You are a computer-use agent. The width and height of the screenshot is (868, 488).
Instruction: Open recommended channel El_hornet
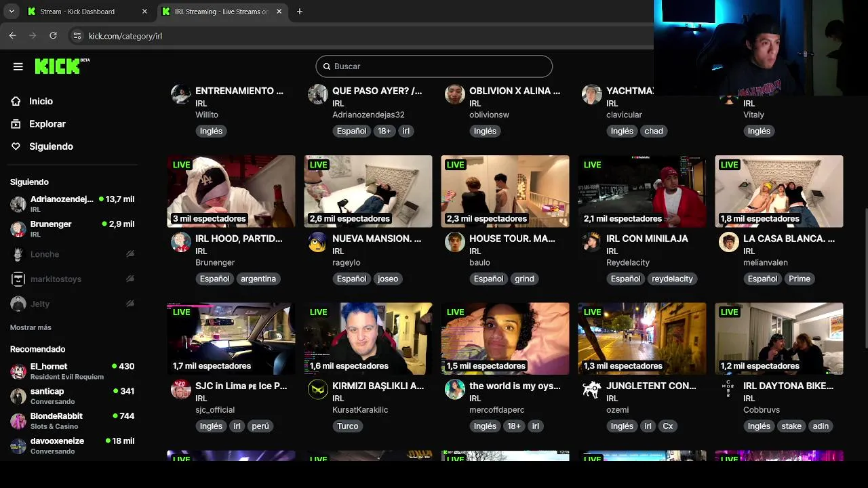click(72, 371)
